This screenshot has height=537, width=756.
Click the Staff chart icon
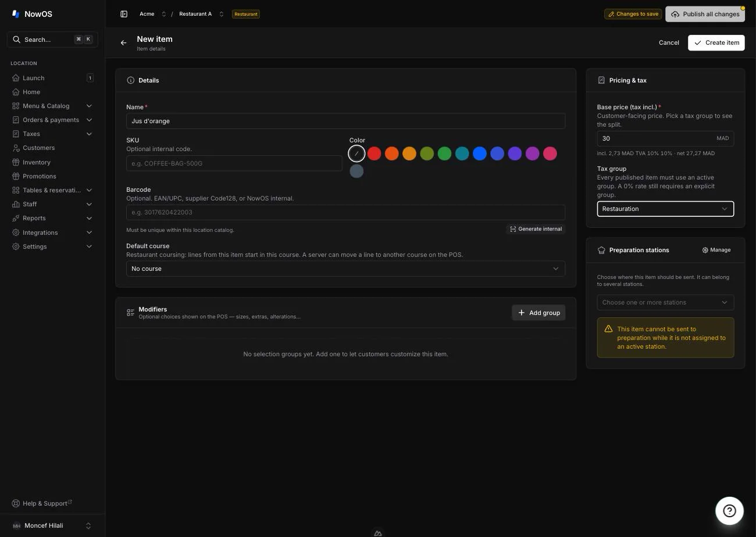tap(16, 204)
